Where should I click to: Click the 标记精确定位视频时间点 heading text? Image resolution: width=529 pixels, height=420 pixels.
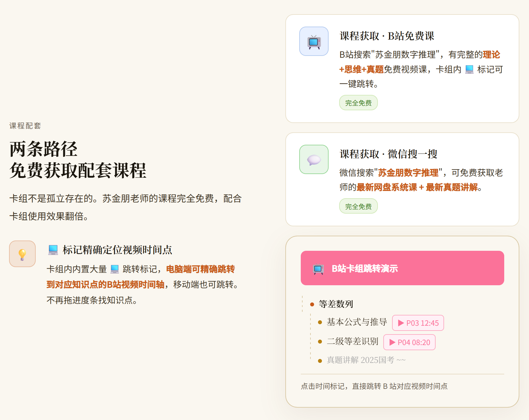coord(117,250)
